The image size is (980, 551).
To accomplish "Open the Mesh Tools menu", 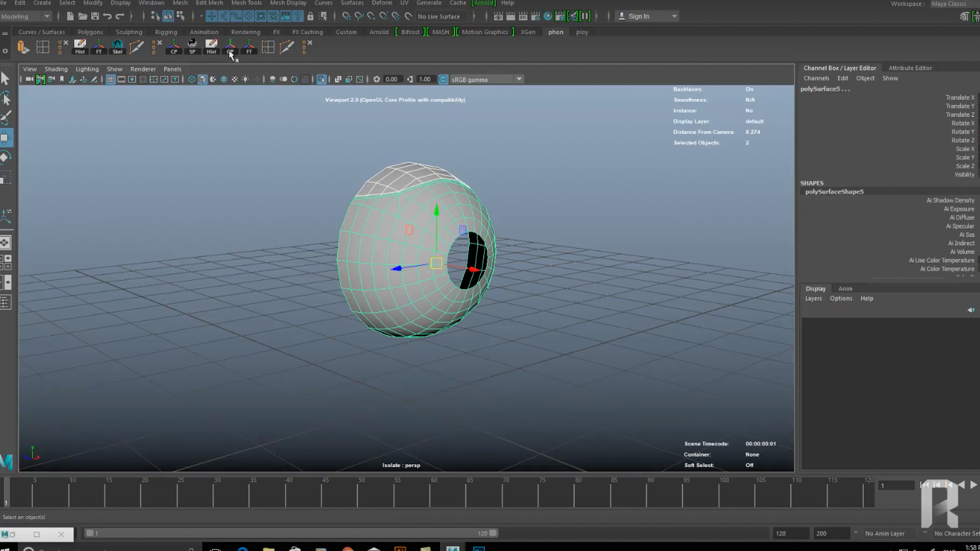I will [x=246, y=3].
